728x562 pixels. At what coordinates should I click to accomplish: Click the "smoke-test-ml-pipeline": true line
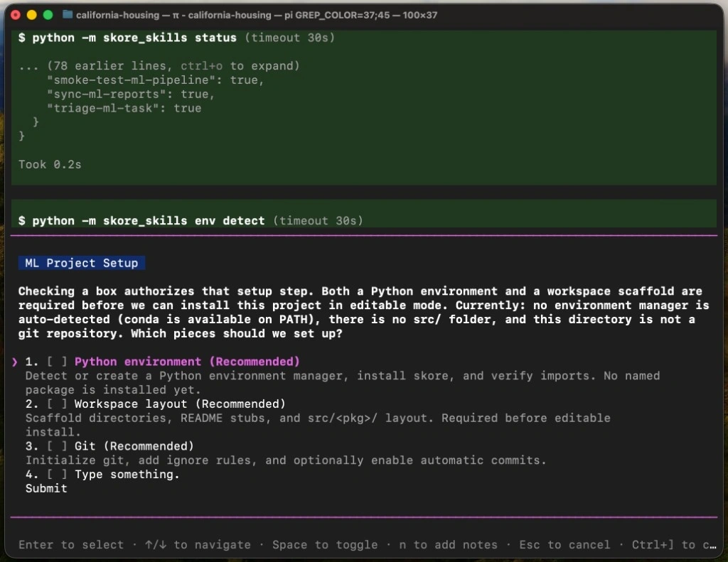(156, 80)
